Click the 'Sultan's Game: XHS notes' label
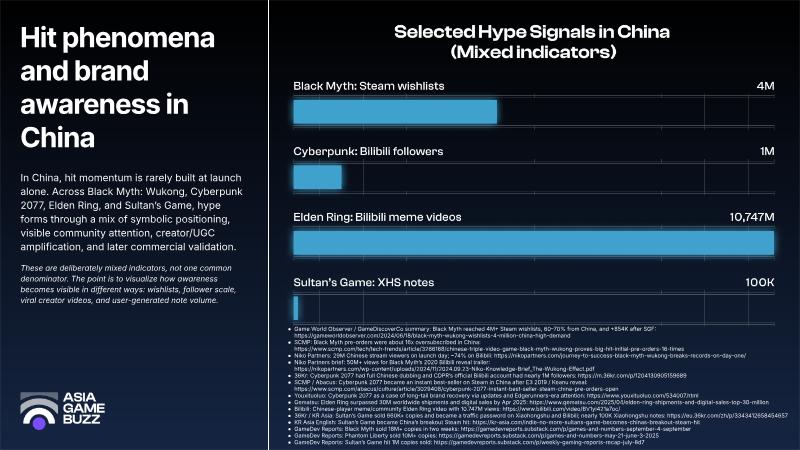Viewport: 800px width, 450px height. pyautogui.click(x=363, y=283)
